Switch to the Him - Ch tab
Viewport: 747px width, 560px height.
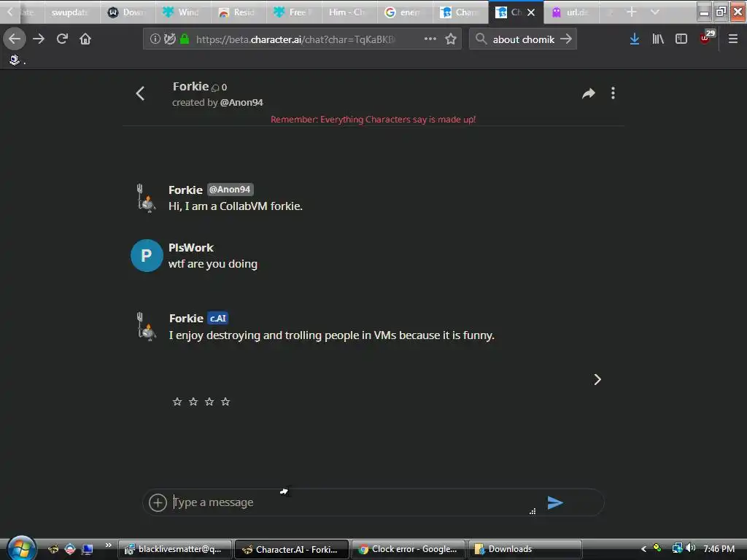pos(348,12)
